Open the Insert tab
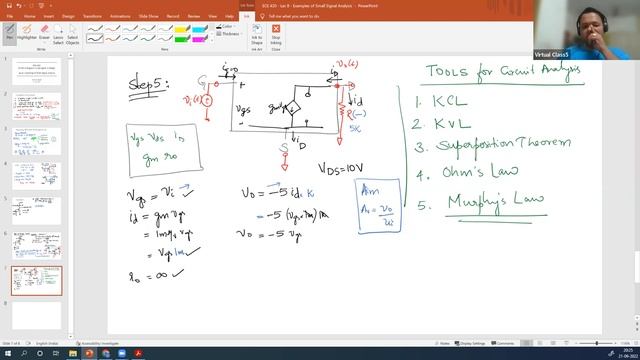The image size is (640, 360). pos(49,16)
